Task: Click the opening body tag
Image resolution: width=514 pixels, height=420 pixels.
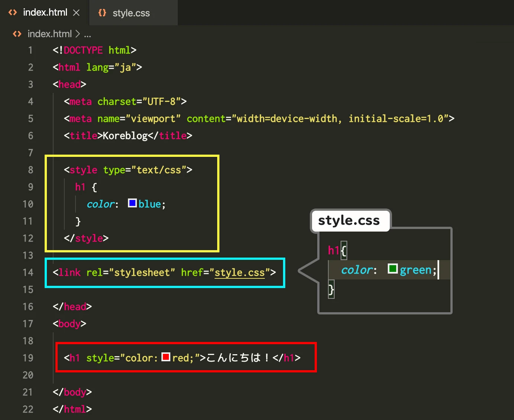Action: tap(70, 324)
